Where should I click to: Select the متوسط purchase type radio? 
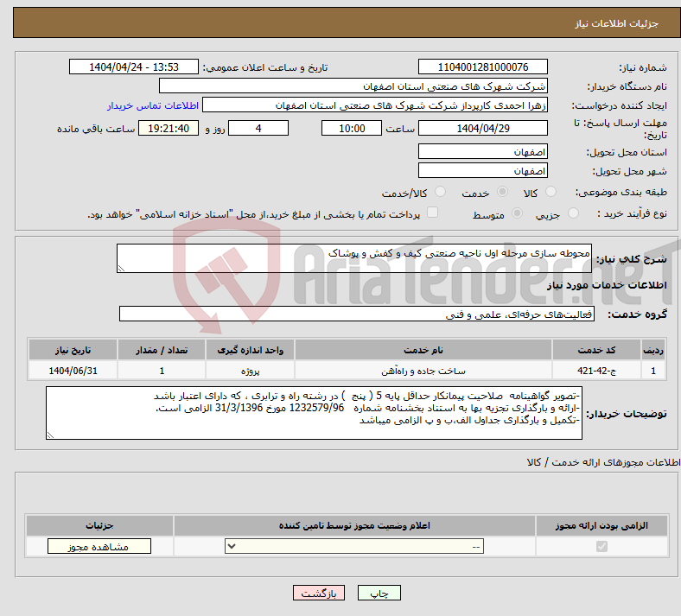(x=517, y=213)
